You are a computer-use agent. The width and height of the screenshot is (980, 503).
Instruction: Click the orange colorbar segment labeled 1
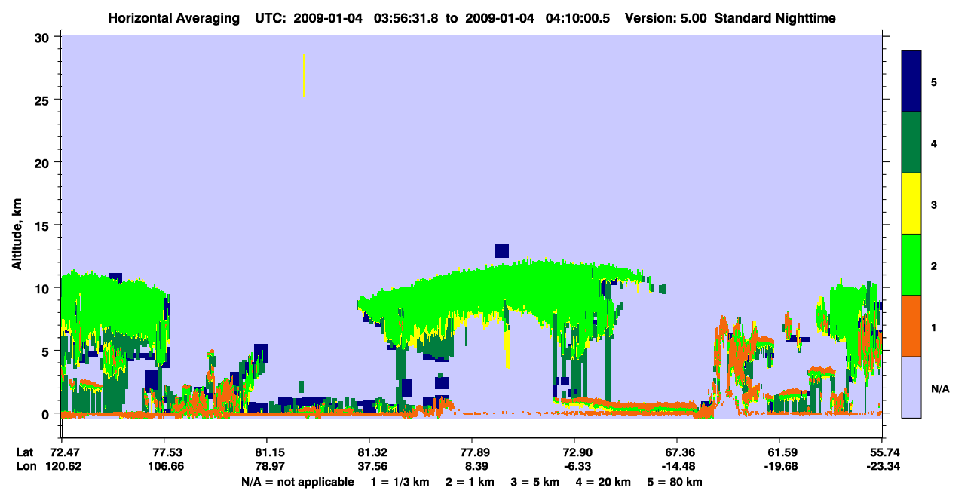coord(911,326)
